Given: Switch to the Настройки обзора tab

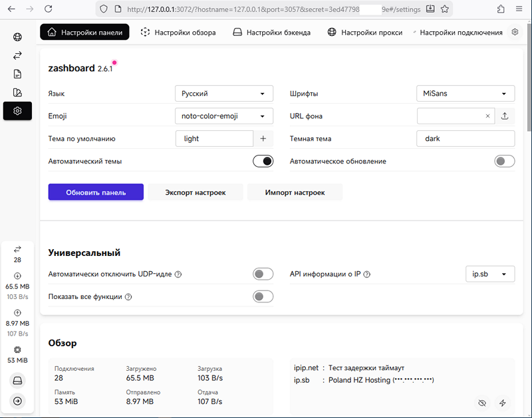Looking at the screenshot, I should click(x=178, y=33).
